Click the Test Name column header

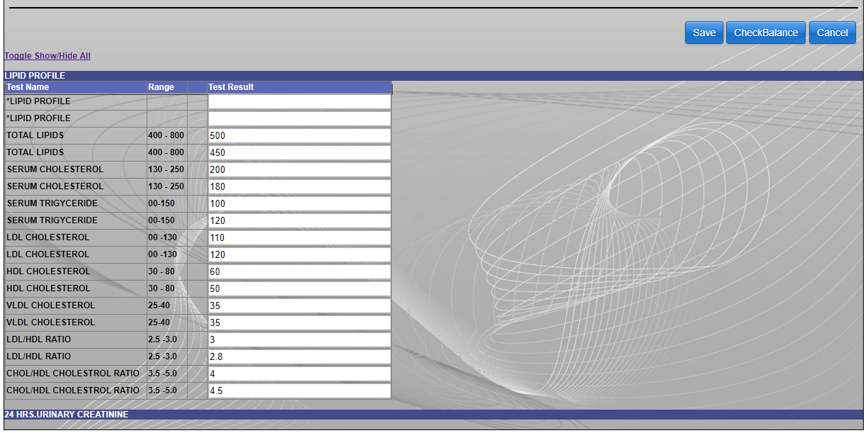28,87
